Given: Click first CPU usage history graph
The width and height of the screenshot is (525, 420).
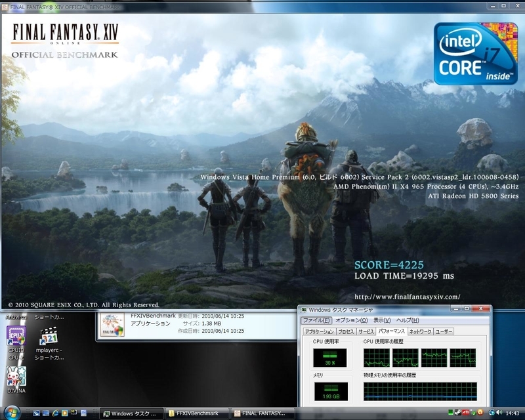Looking at the screenshot, I should coord(377,358).
